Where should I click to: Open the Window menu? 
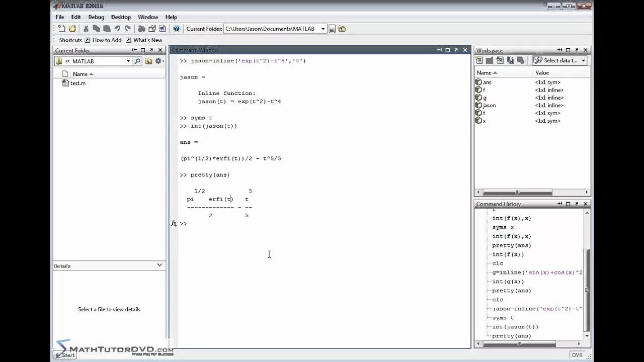click(x=148, y=17)
